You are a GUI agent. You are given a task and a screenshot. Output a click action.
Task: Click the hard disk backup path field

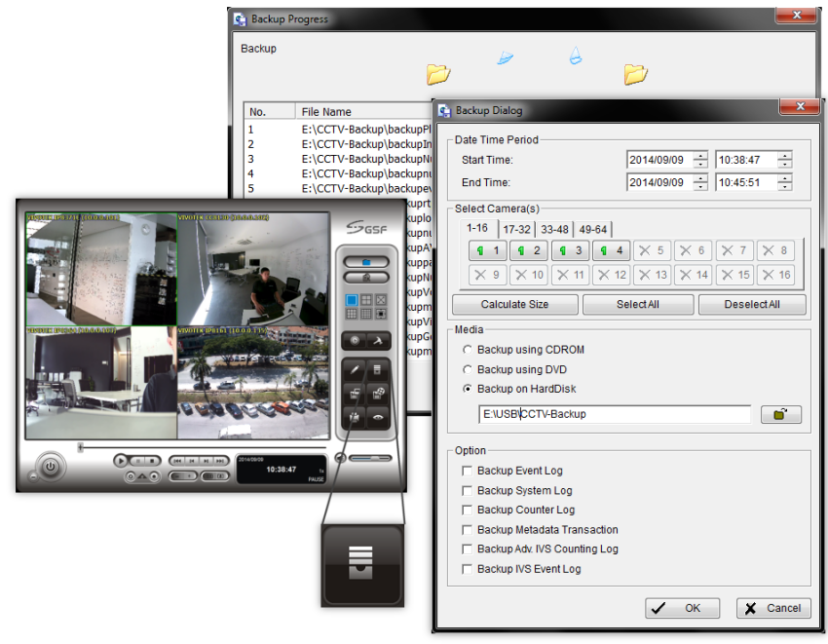(x=614, y=414)
